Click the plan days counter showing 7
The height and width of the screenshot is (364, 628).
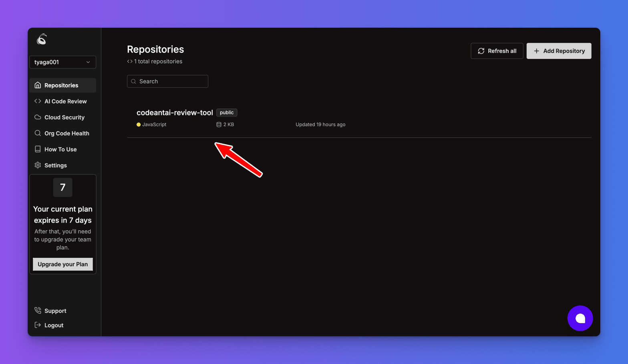click(x=63, y=187)
